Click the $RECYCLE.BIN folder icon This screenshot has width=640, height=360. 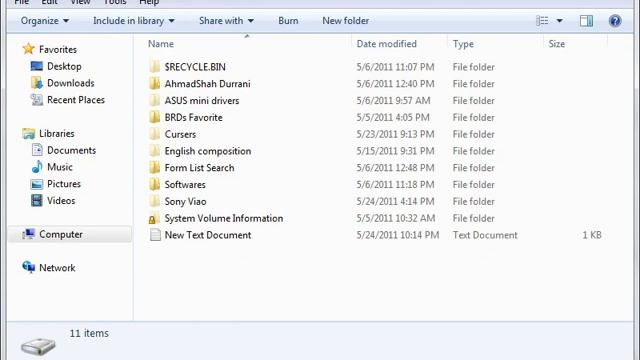(155, 67)
